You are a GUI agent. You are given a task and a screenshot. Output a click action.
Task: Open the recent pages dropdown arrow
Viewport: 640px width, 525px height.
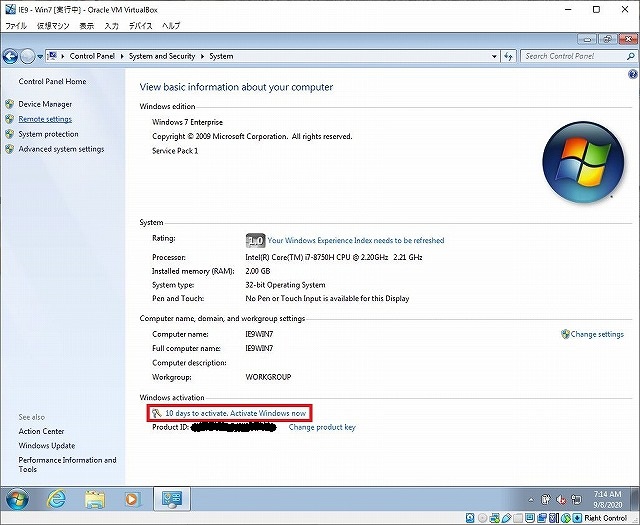(x=40, y=56)
